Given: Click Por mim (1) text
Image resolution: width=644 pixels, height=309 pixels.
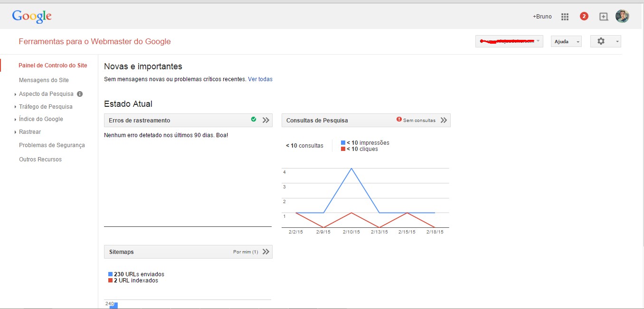Looking at the screenshot, I should [x=246, y=252].
